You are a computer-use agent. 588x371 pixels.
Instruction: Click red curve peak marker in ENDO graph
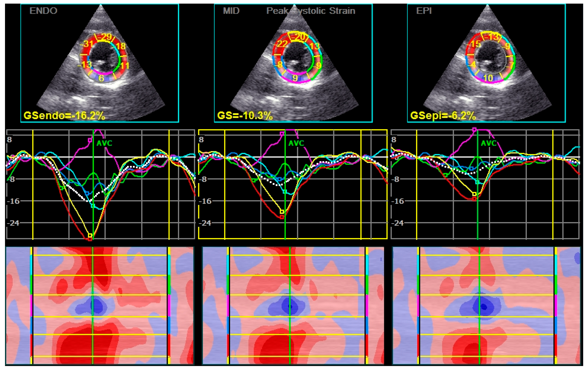click(x=90, y=239)
